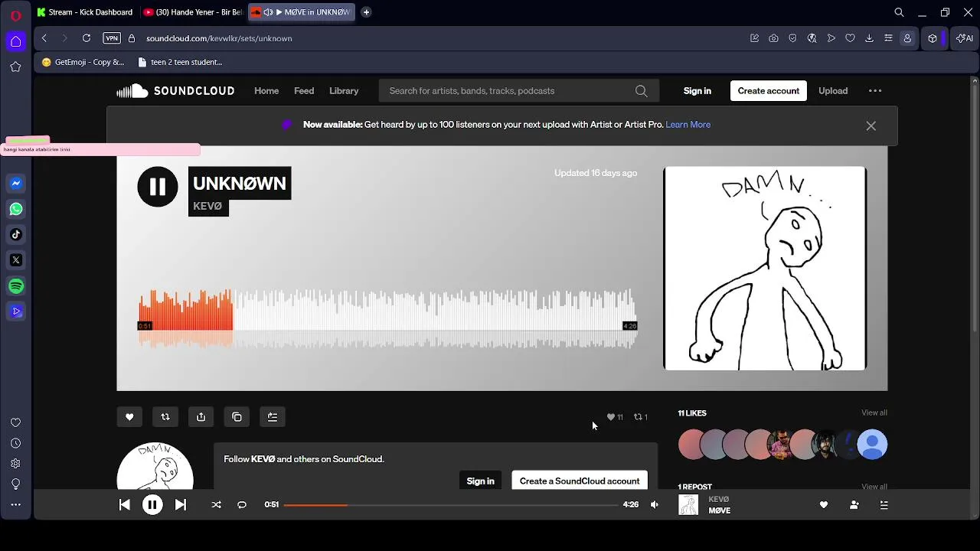Pause the UNKNØWN playlist with the large button

157,187
